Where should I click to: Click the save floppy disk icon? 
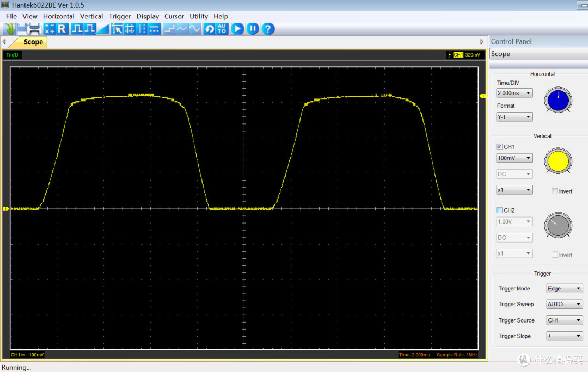(x=22, y=29)
